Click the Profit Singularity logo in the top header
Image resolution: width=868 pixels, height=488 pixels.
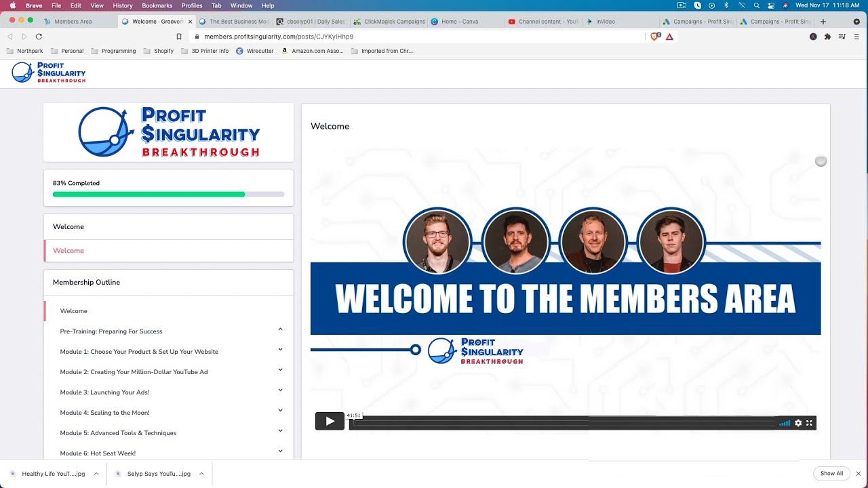(x=47, y=73)
